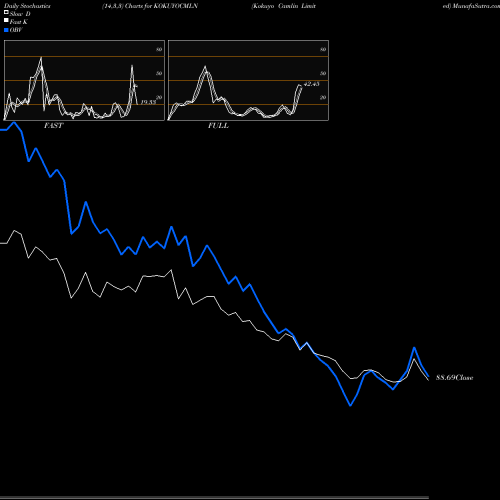Viewport: 500px width, 500px height.
Task: Click the blue OBV legend box
Action: coord(6,30)
